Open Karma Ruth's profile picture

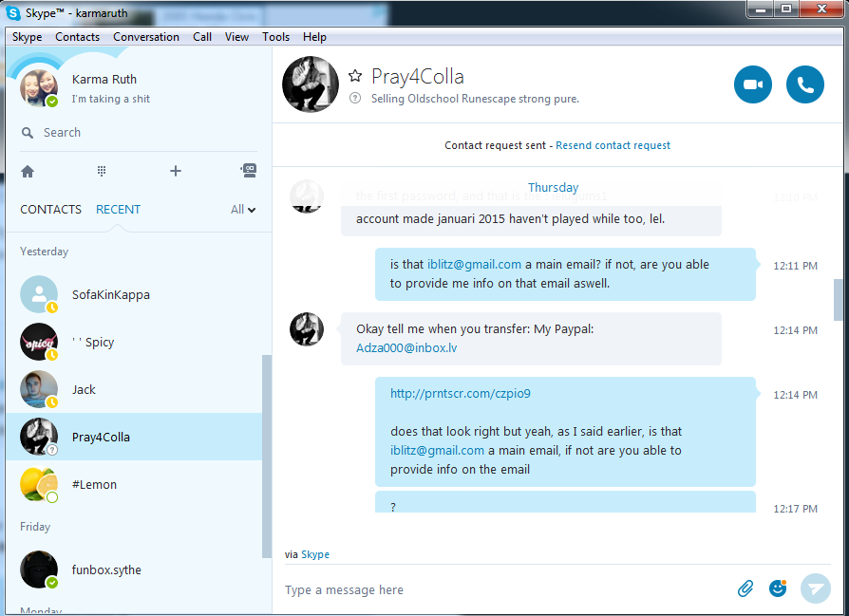(39, 87)
